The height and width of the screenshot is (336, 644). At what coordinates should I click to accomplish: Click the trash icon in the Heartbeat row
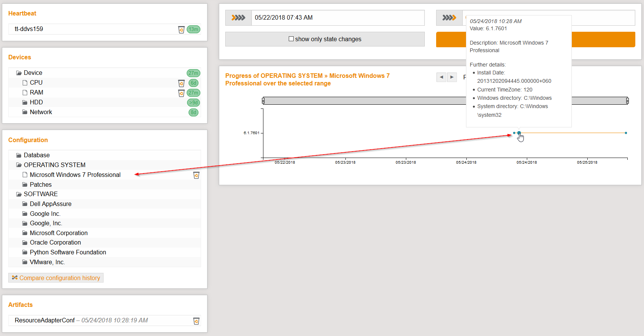click(181, 29)
